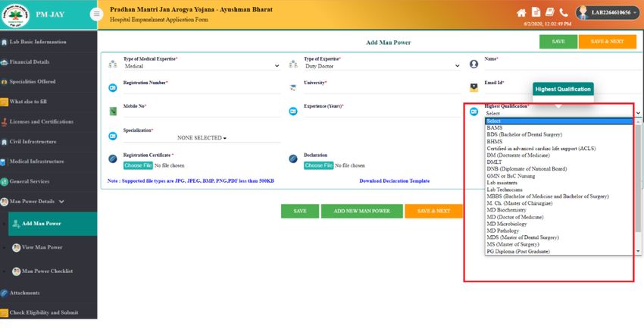The width and height of the screenshot is (644, 336).
Task: Select PG Diploma (Post Graduate) option
Action: pyautogui.click(x=560, y=251)
